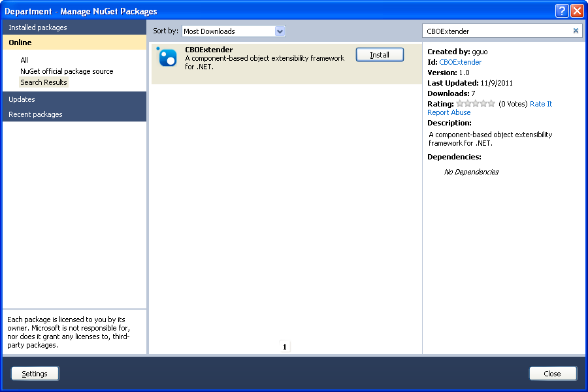Install the CBOExtender package
588x392 pixels.
[x=380, y=55]
